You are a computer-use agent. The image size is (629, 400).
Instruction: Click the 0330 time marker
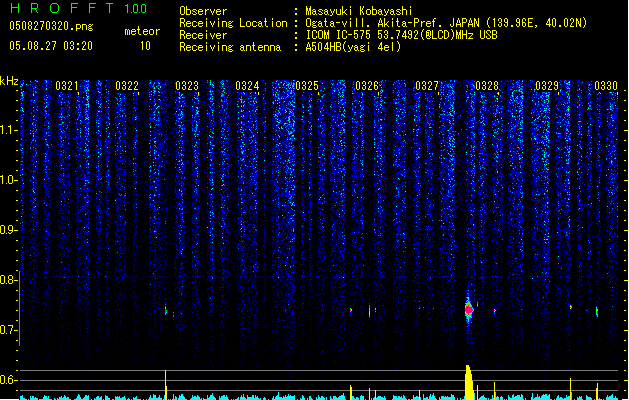pyautogui.click(x=606, y=86)
